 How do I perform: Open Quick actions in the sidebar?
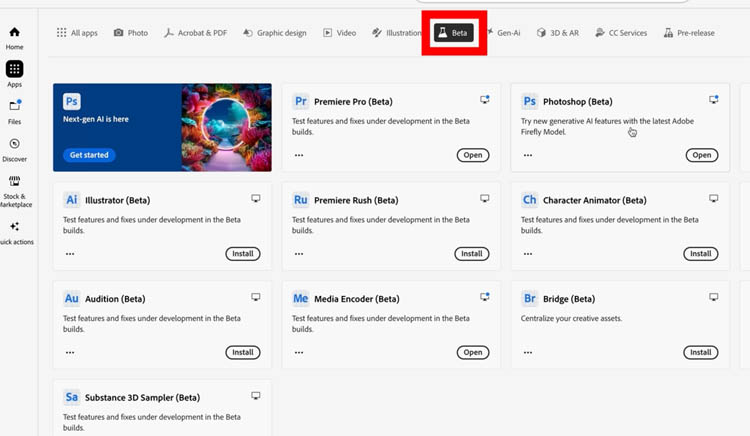click(15, 233)
